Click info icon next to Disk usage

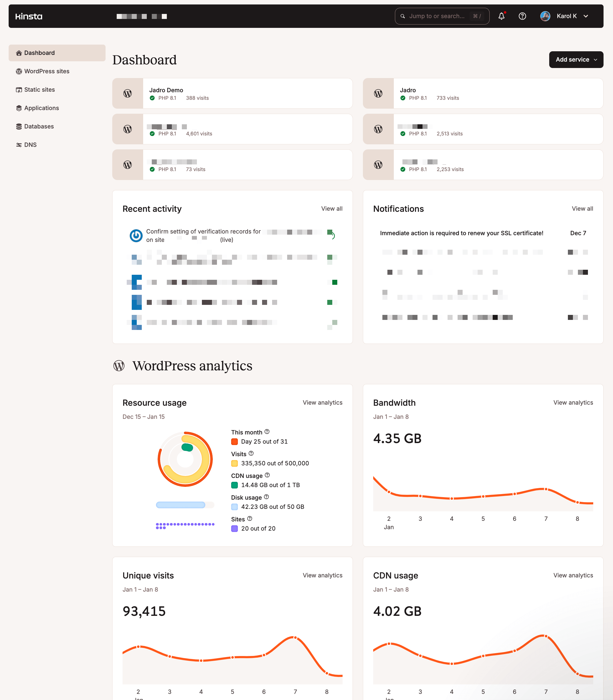[267, 497]
